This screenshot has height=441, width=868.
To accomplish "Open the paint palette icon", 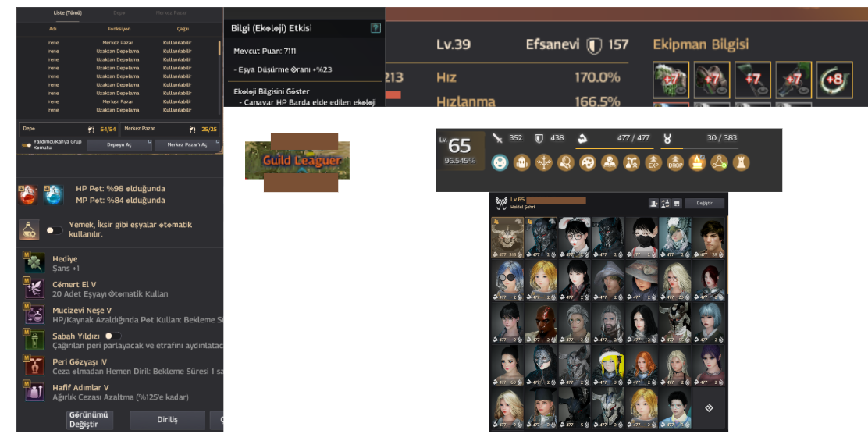I will (x=587, y=162).
